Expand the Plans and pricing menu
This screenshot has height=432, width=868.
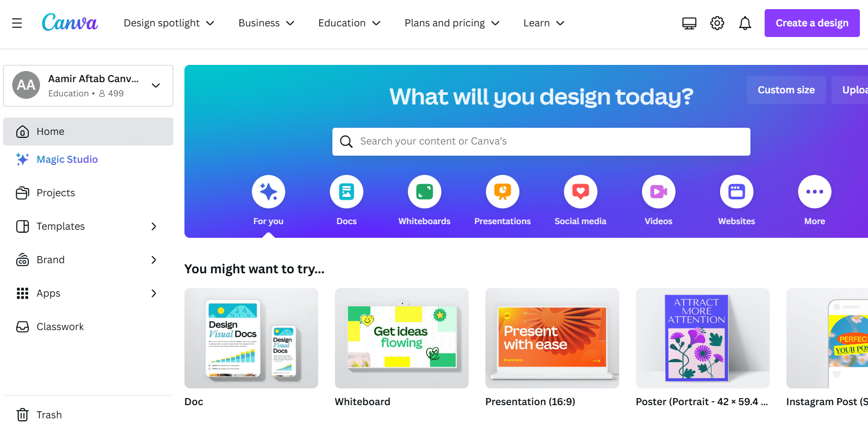click(x=452, y=23)
